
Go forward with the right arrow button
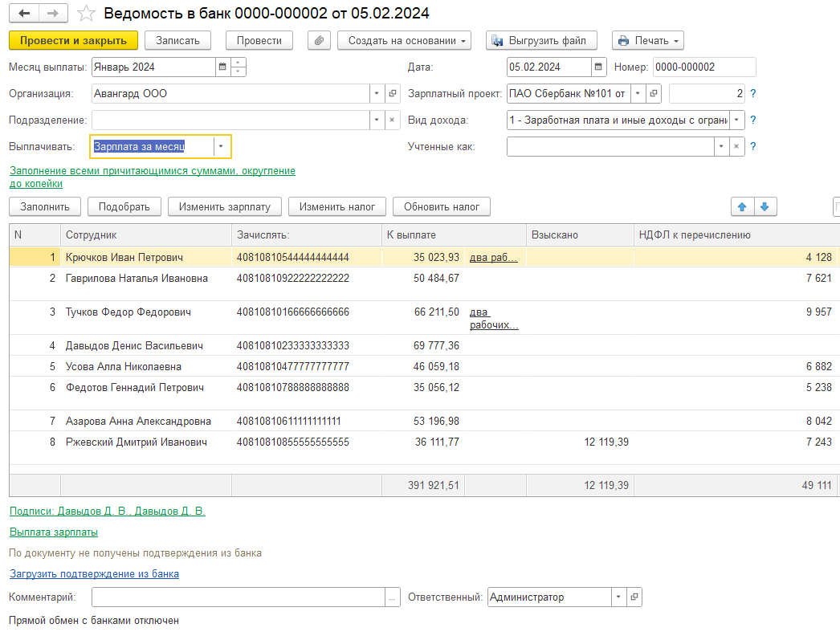point(53,14)
